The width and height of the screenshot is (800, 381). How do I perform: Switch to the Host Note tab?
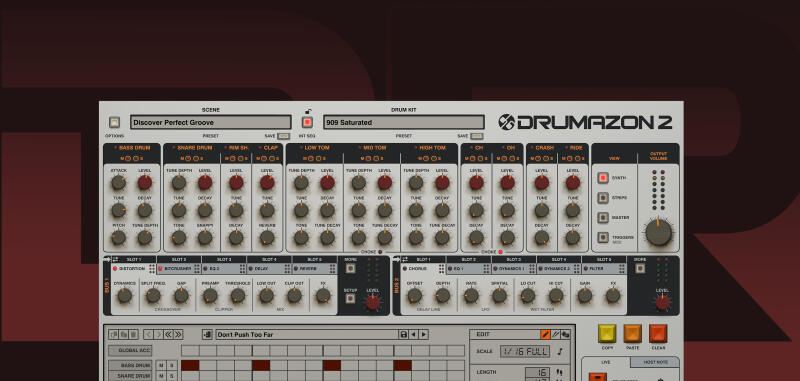click(655, 362)
